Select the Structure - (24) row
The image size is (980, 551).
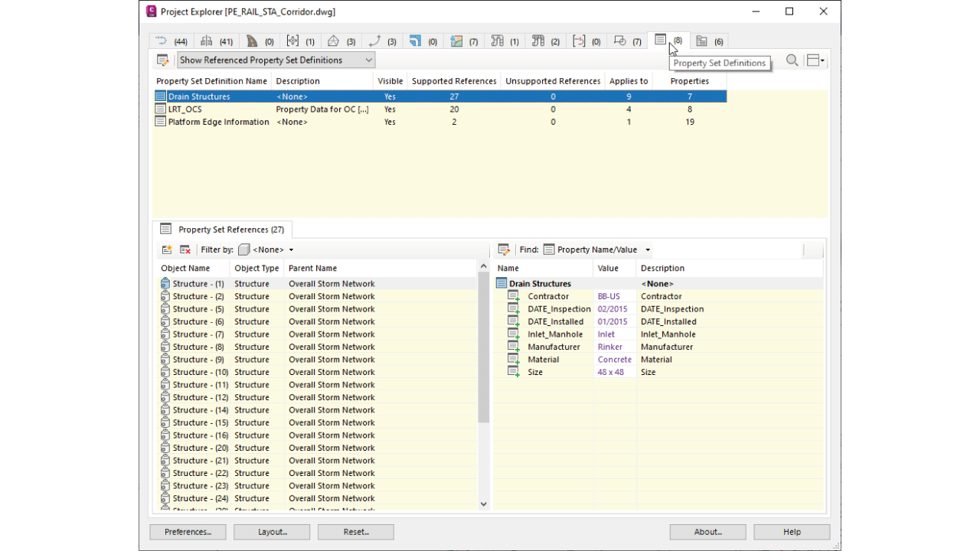coord(317,498)
